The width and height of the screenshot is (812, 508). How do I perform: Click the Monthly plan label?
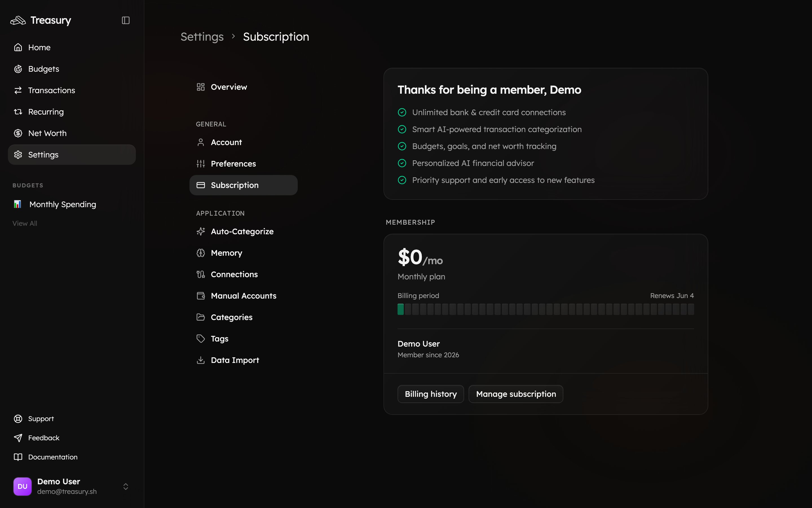(x=422, y=277)
